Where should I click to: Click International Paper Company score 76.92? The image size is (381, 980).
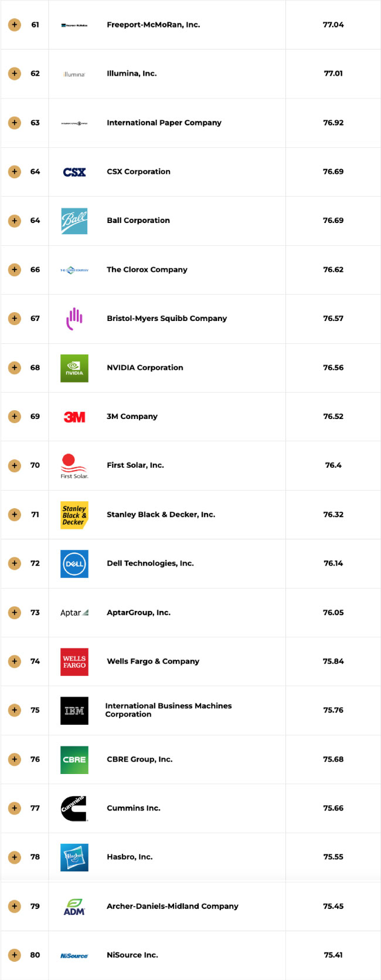(x=333, y=123)
